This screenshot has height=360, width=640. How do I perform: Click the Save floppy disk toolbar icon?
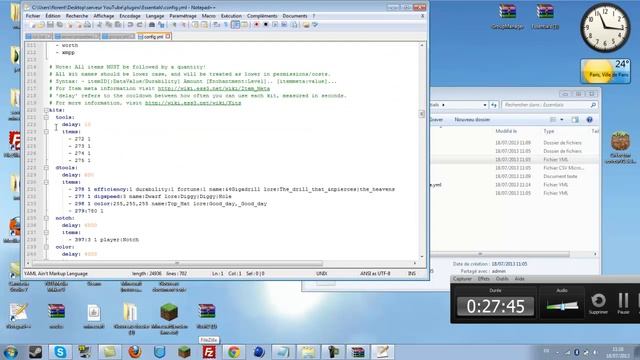click(50, 25)
